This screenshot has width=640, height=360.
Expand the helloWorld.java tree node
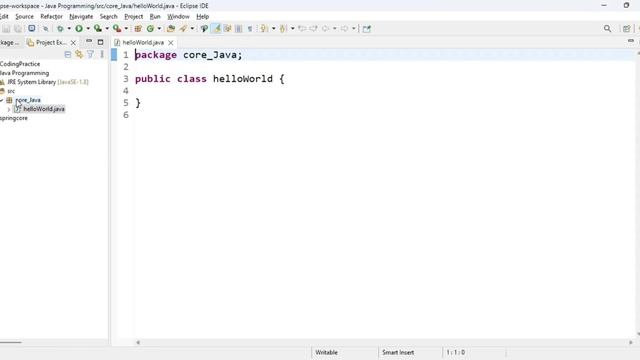(x=9, y=109)
